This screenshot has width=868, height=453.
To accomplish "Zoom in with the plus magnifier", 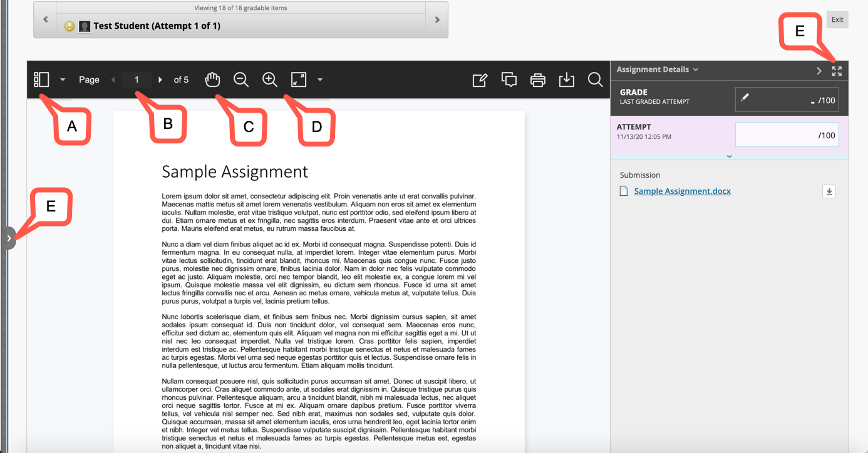I will [270, 79].
